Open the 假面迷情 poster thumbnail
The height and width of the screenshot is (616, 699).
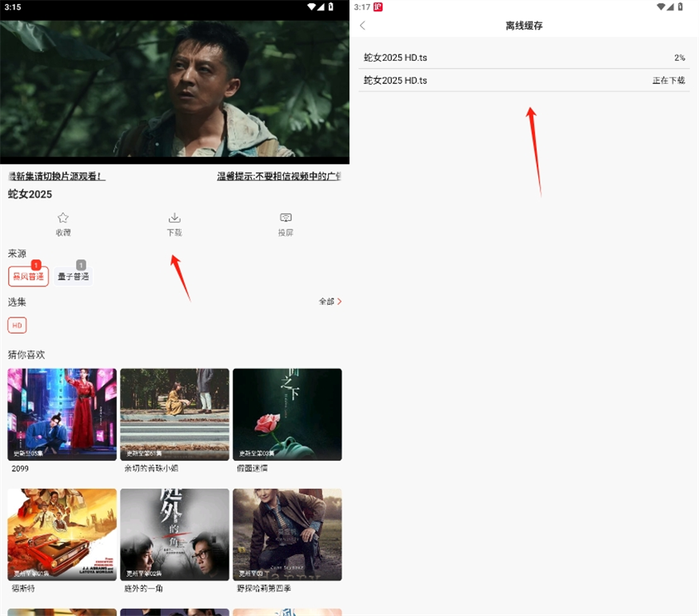pyautogui.click(x=287, y=414)
